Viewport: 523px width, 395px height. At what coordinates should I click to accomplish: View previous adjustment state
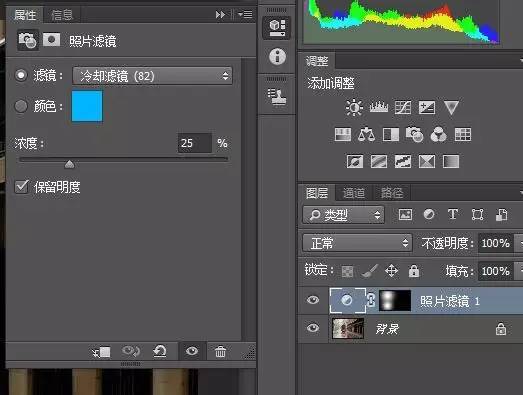(131, 351)
